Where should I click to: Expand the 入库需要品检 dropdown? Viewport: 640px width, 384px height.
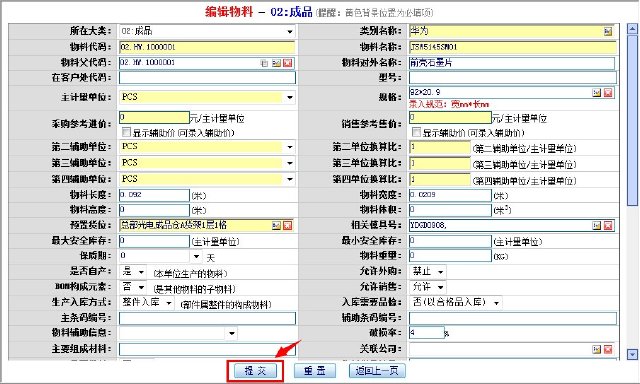[496, 303]
